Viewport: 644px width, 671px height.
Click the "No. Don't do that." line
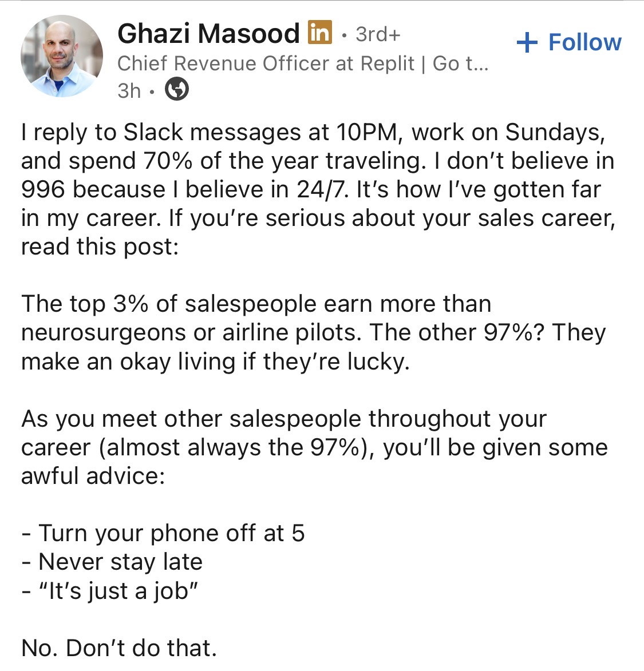click(x=119, y=648)
